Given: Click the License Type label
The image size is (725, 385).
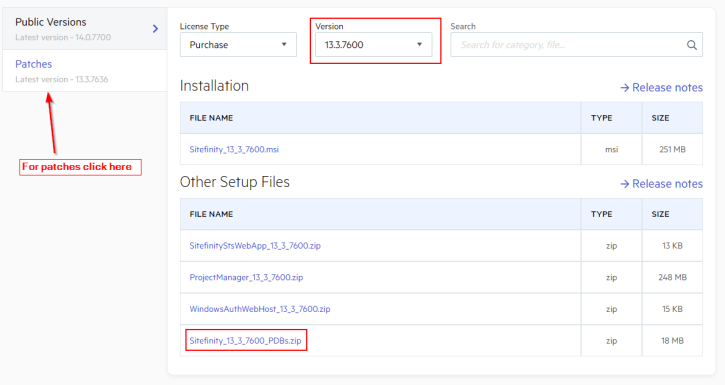Looking at the screenshot, I should point(204,26).
